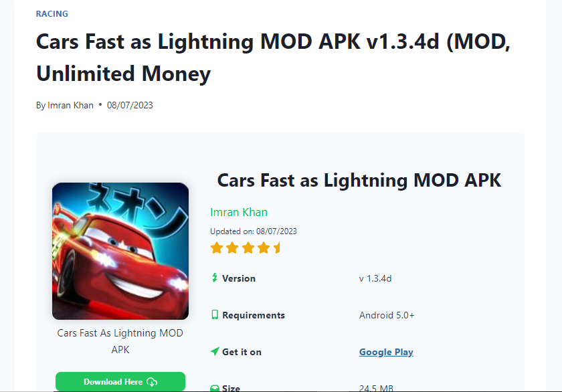This screenshot has width=562, height=392.
Task: Open the RACING category label
Action: click(52, 13)
